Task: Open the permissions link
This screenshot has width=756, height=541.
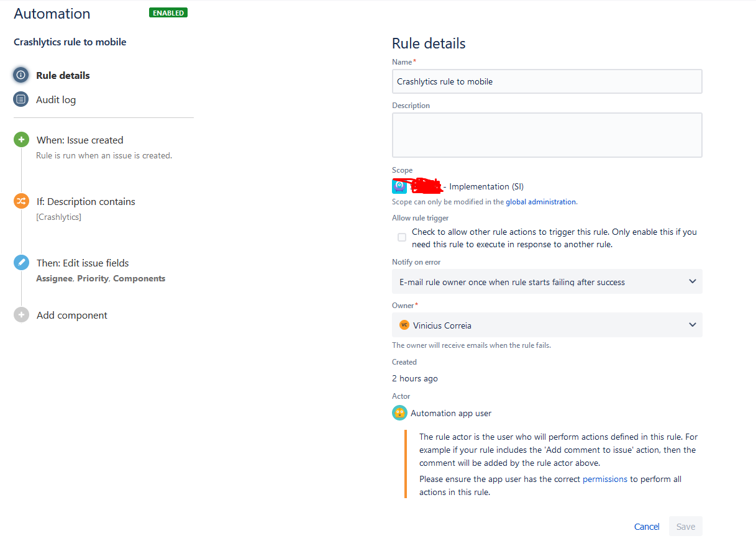Action: (x=605, y=480)
